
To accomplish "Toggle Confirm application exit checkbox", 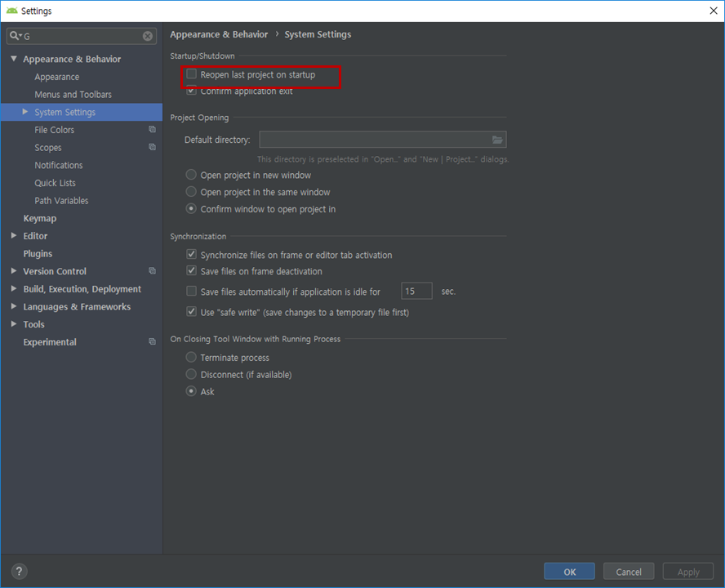I will point(191,91).
